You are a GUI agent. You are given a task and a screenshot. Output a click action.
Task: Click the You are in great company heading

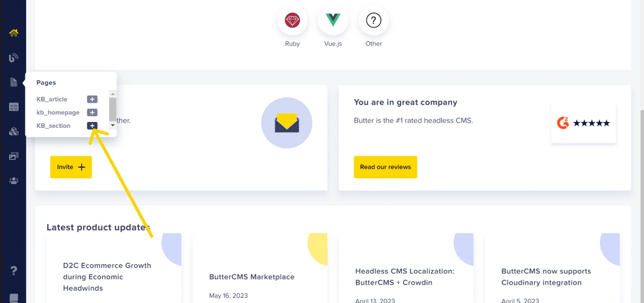pyautogui.click(x=406, y=102)
